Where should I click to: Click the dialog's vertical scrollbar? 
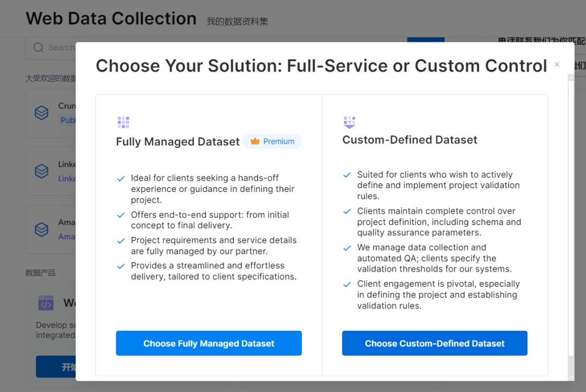[571, 227]
